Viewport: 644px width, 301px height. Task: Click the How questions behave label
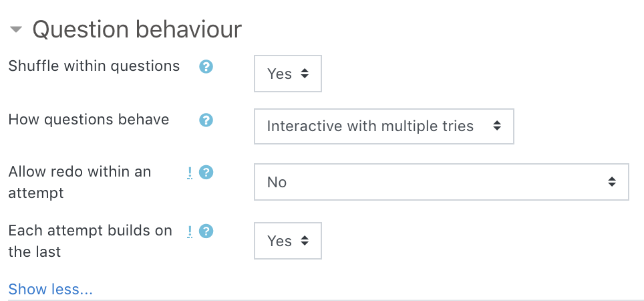(88, 120)
